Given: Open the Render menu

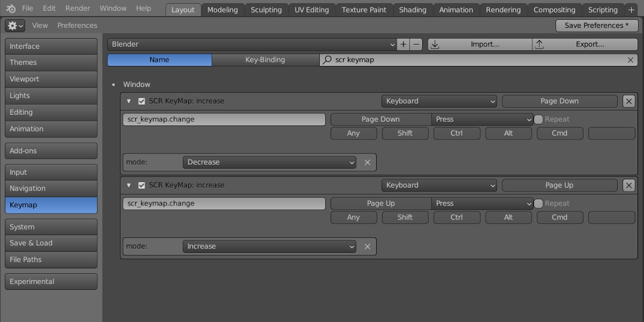Looking at the screenshot, I should click(77, 8).
